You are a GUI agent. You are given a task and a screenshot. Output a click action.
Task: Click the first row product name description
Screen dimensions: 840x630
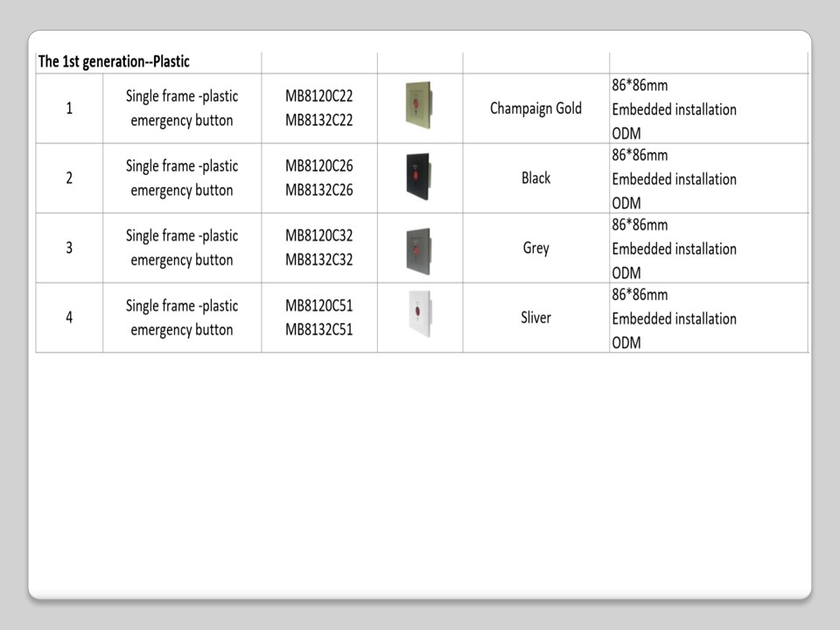[x=182, y=108]
